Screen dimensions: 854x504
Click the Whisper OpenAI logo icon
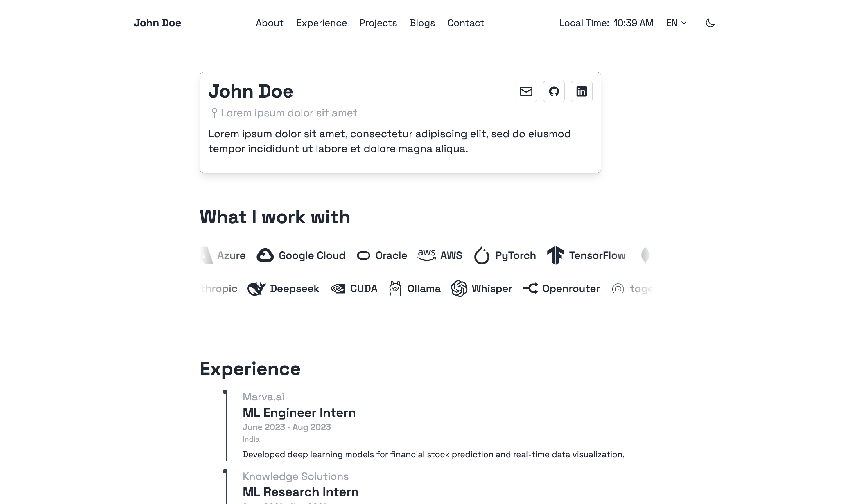tap(459, 289)
